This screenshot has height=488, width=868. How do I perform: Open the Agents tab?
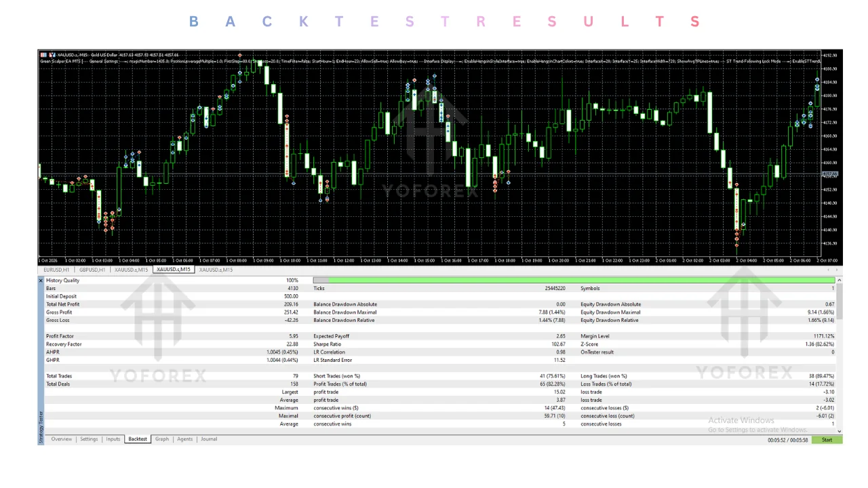(x=185, y=439)
